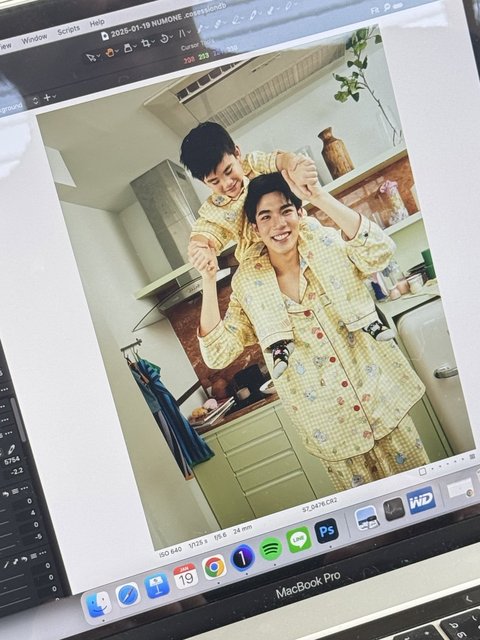The height and width of the screenshot is (640, 480).
Task: Open Calendar showing JAN 19 in Dock
Action: pos(186,576)
